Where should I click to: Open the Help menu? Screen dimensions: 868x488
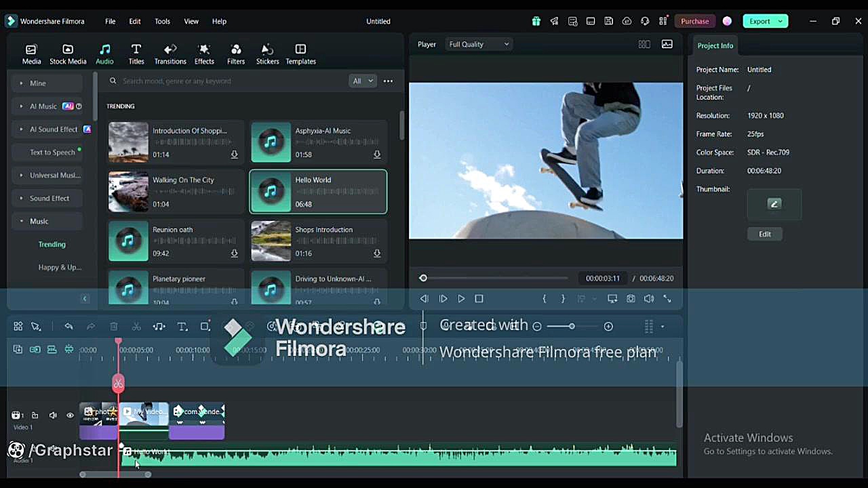219,21
